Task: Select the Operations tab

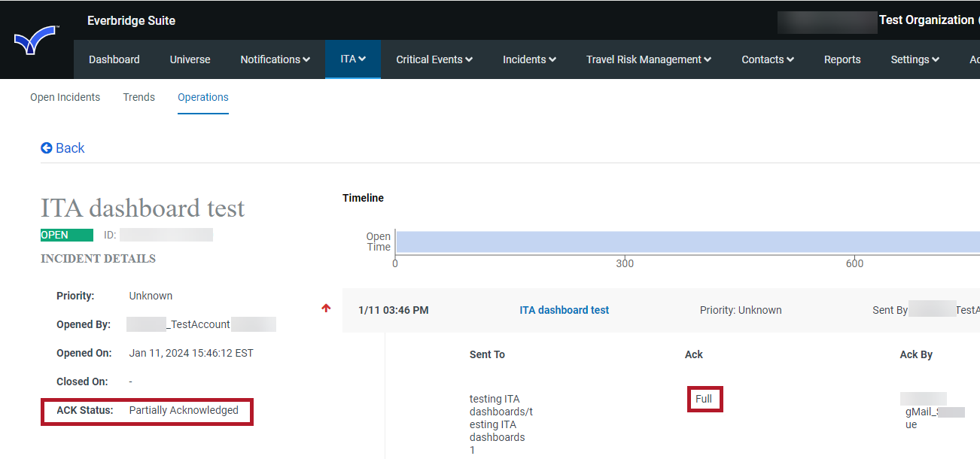Action: tap(203, 97)
